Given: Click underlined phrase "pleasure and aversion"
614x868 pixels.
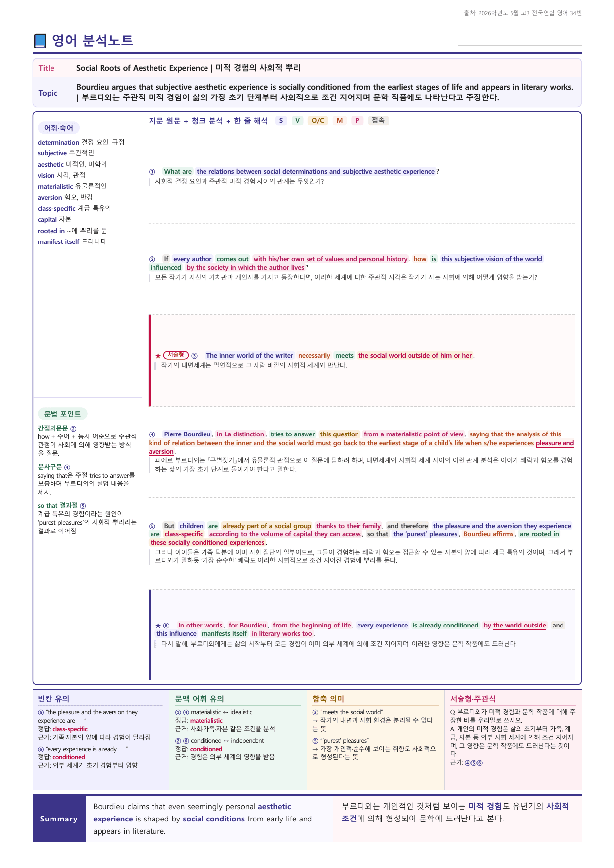Looking at the screenshot, I should 361,447.
